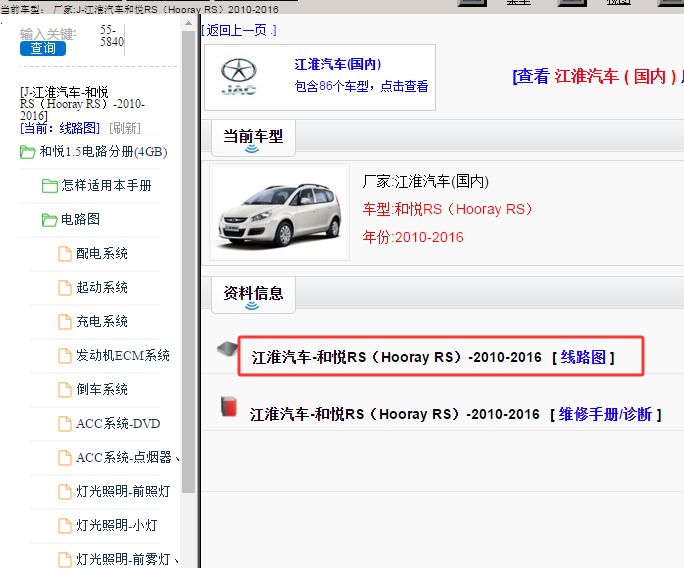Click the red book icon beside 维修手册 entry
Screen dimensions: 684x568
click(229, 407)
